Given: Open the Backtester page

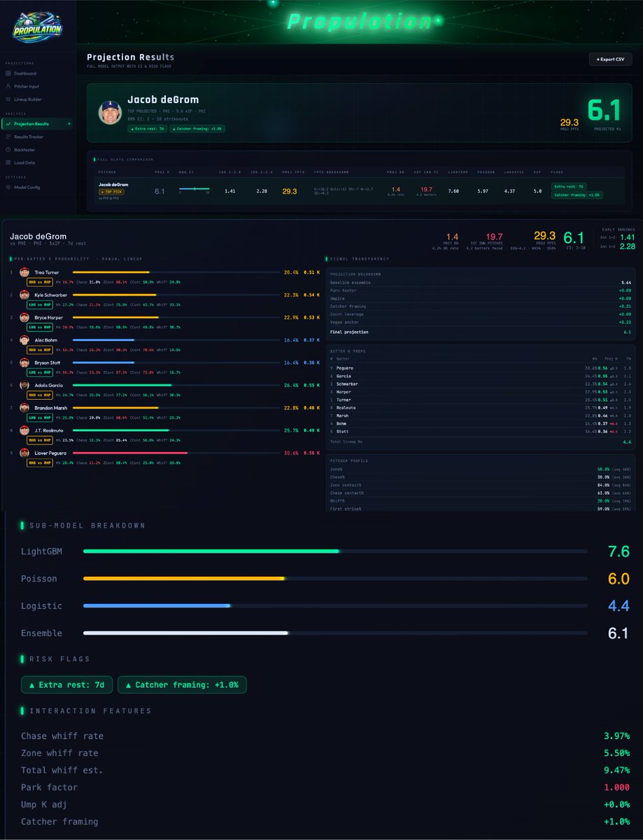Looking at the screenshot, I should (x=37, y=150).
